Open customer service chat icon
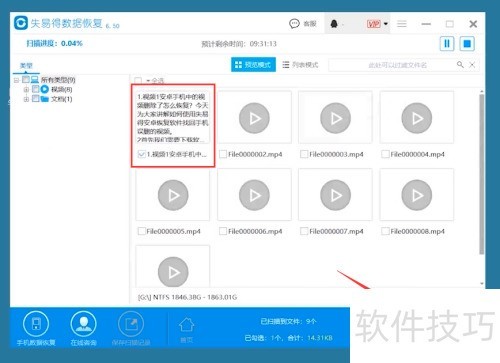The image size is (500, 363). click(x=294, y=24)
